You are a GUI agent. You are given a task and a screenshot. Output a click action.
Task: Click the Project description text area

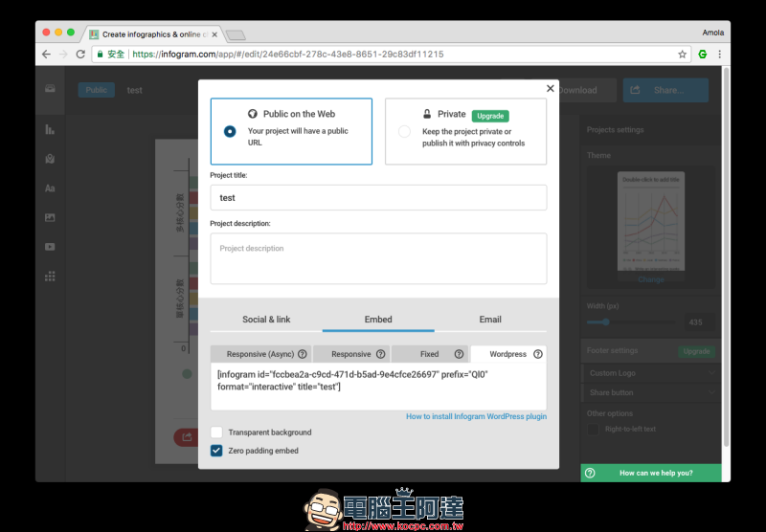(378, 258)
